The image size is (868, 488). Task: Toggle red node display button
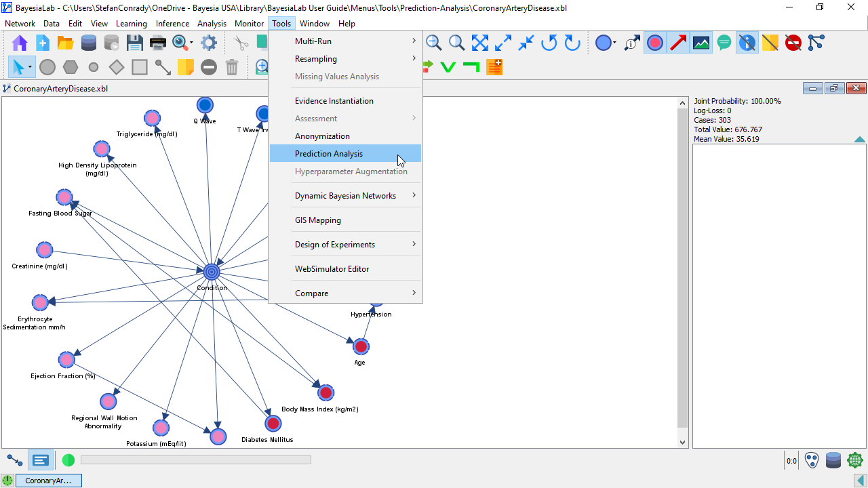click(x=655, y=43)
